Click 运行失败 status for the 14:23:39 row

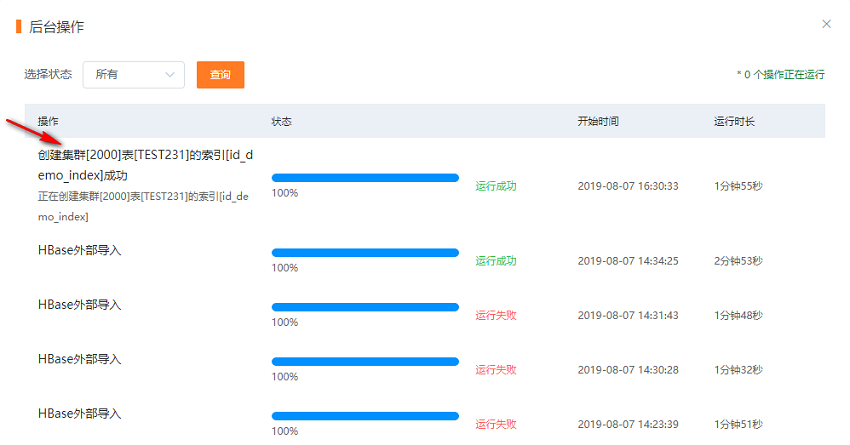point(495,424)
